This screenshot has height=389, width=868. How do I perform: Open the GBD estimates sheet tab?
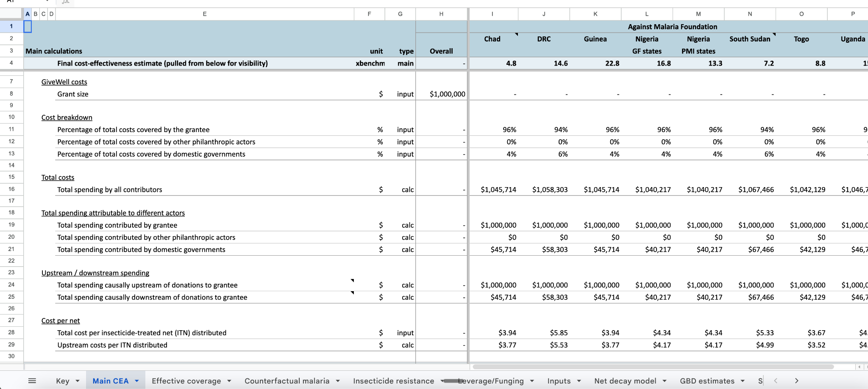coord(707,381)
